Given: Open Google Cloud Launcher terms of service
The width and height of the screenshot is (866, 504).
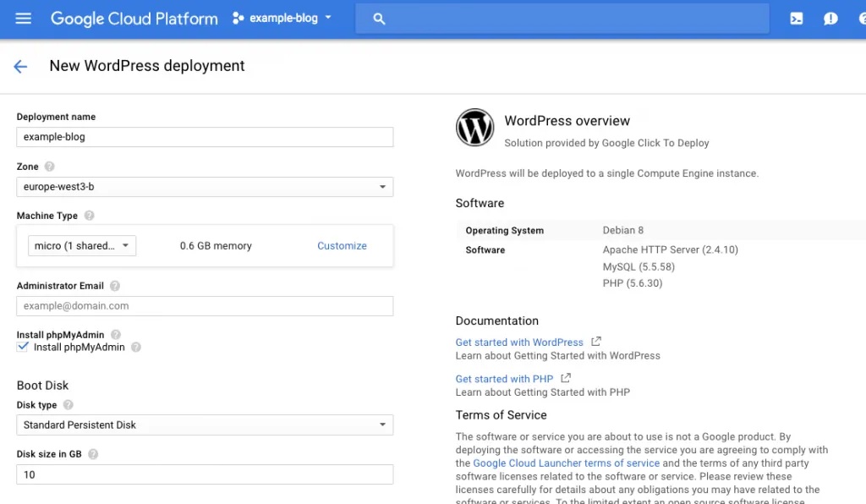Looking at the screenshot, I should pos(566,463).
